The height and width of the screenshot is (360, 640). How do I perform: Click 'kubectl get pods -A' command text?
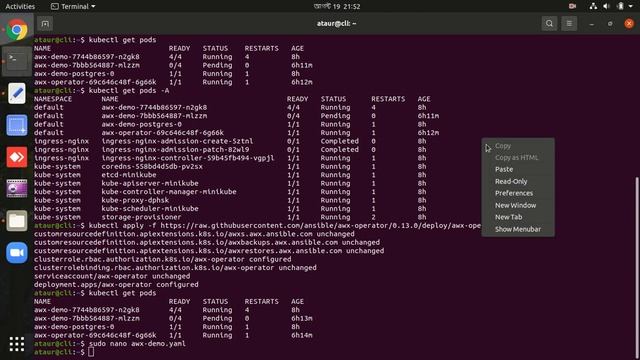[x=129, y=91]
